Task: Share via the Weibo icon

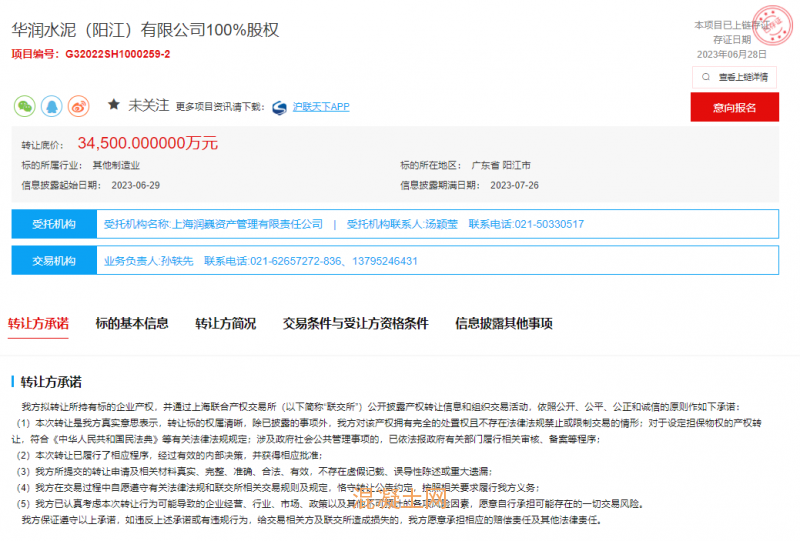Action: pyautogui.click(x=78, y=105)
